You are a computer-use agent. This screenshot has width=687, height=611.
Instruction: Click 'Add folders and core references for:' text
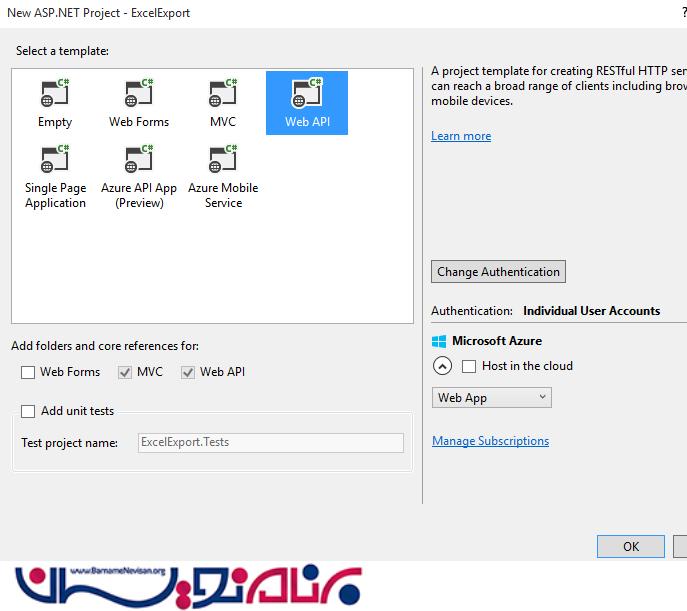[x=105, y=346]
